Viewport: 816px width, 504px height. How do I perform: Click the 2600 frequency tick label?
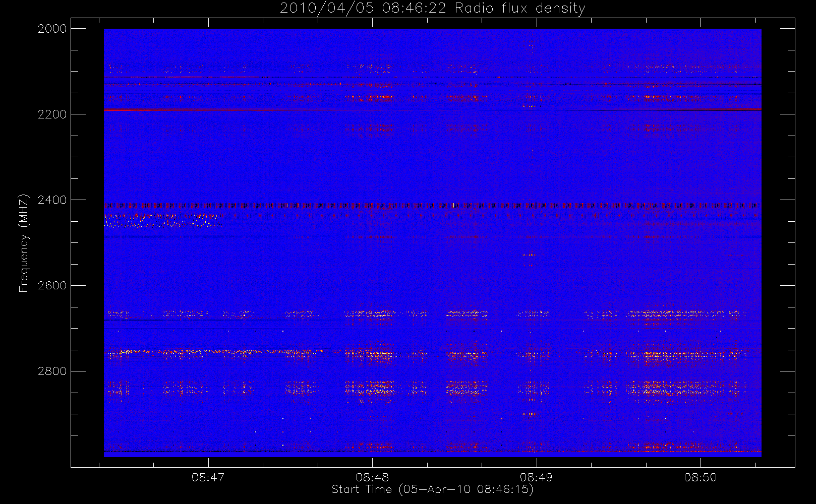(52, 286)
